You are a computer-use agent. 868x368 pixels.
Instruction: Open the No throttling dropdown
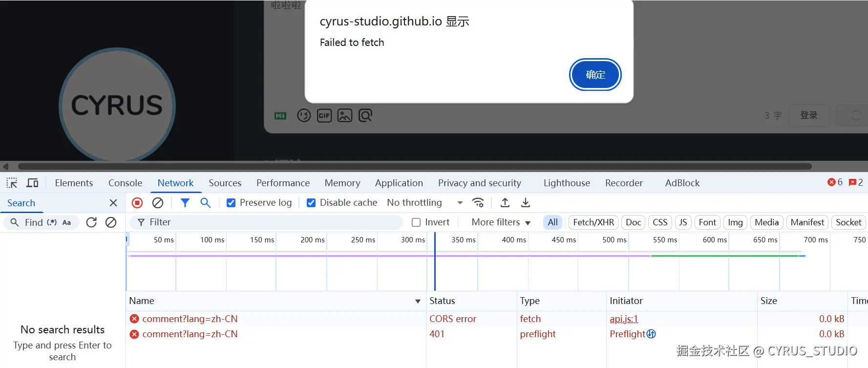pos(424,202)
